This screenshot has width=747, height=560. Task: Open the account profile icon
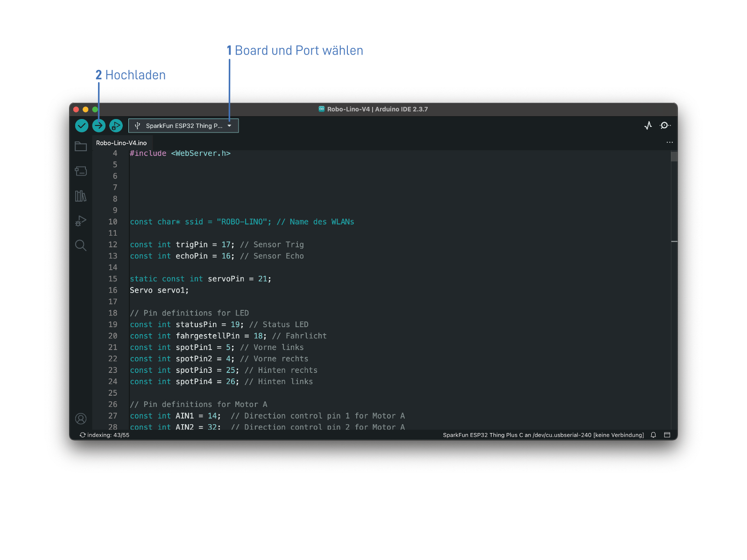(81, 419)
